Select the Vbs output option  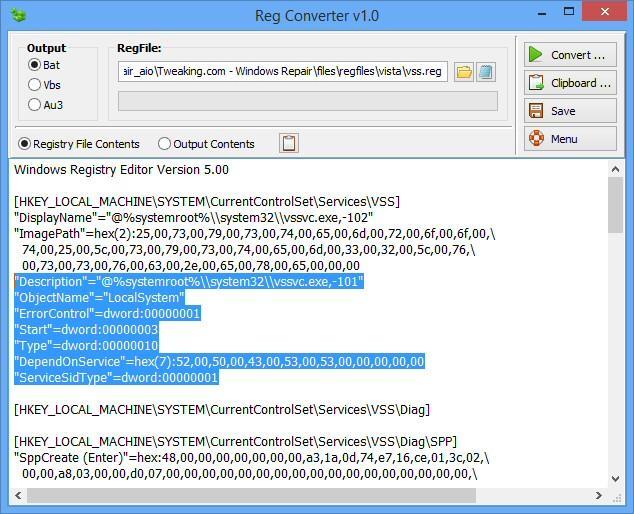pyautogui.click(x=44, y=85)
